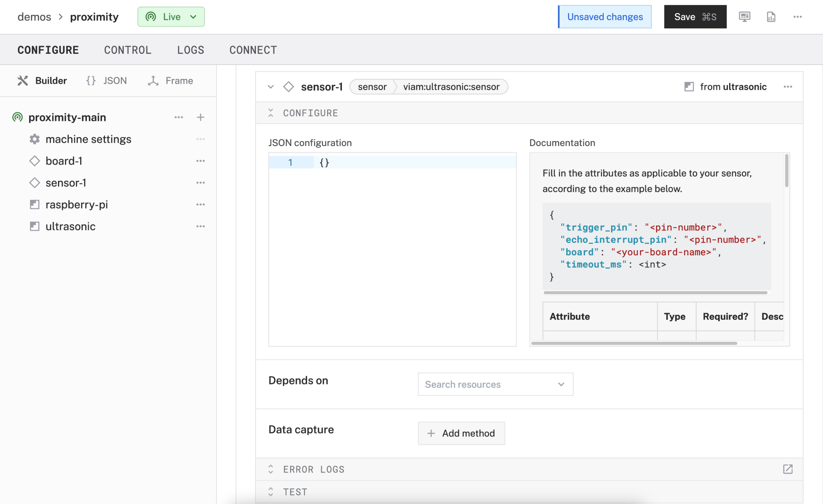This screenshot has height=504, width=823.
Task: Select ultrasonic module in sidebar
Action: 70,226
